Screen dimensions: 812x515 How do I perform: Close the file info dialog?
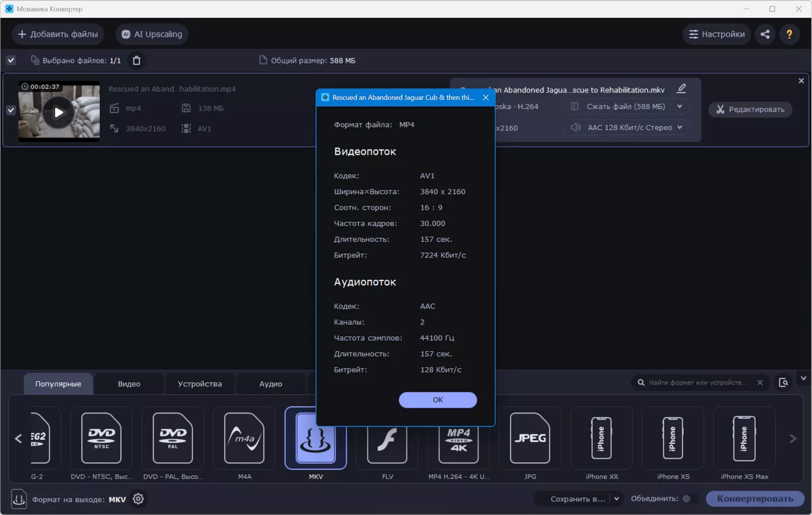point(485,97)
